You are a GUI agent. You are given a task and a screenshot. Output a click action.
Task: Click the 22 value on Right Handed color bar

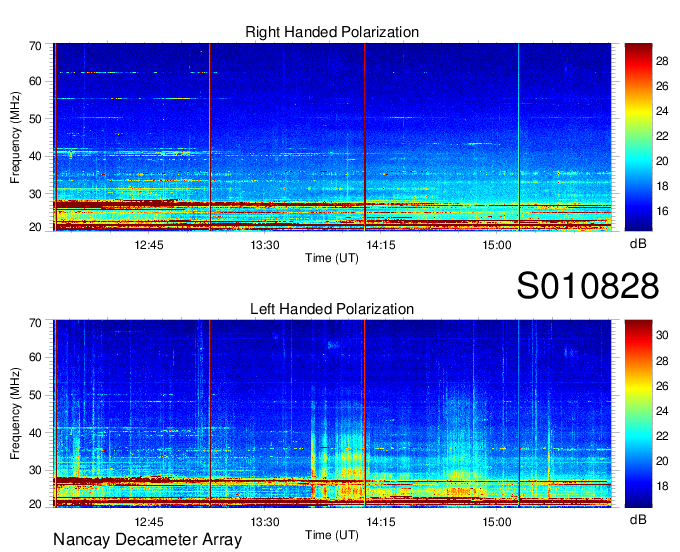662,136
